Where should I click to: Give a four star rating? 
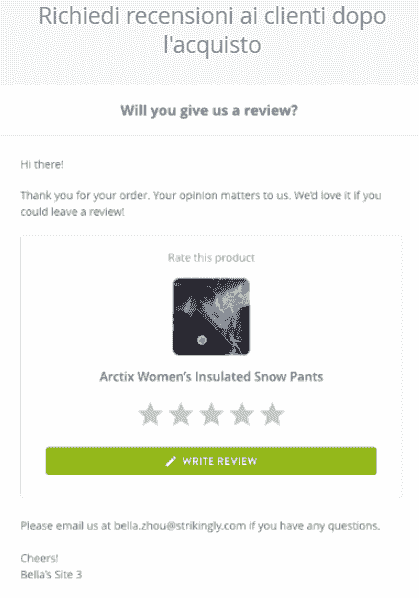[x=242, y=414]
